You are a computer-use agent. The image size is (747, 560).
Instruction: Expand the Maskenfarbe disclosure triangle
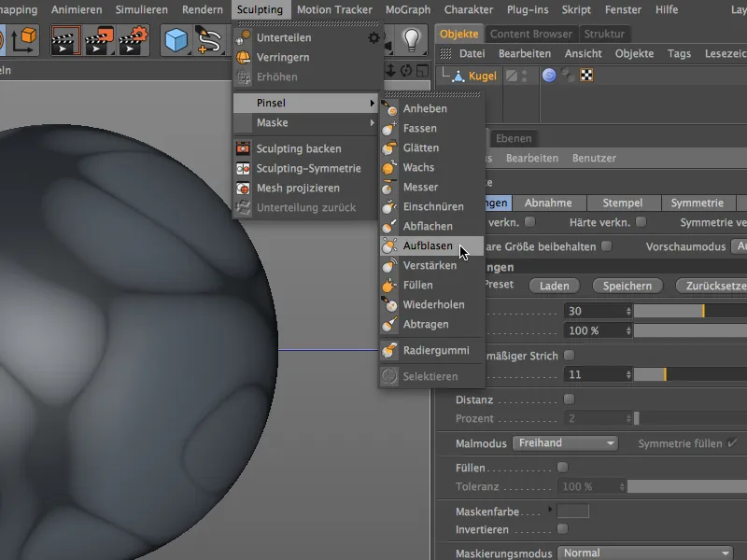(x=550, y=510)
